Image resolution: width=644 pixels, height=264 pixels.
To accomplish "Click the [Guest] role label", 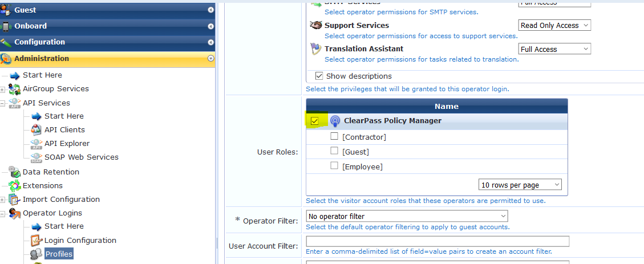I will click(356, 152).
